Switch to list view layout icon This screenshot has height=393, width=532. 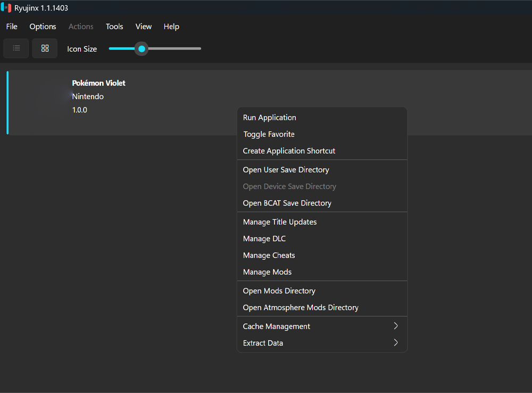[16, 48]
